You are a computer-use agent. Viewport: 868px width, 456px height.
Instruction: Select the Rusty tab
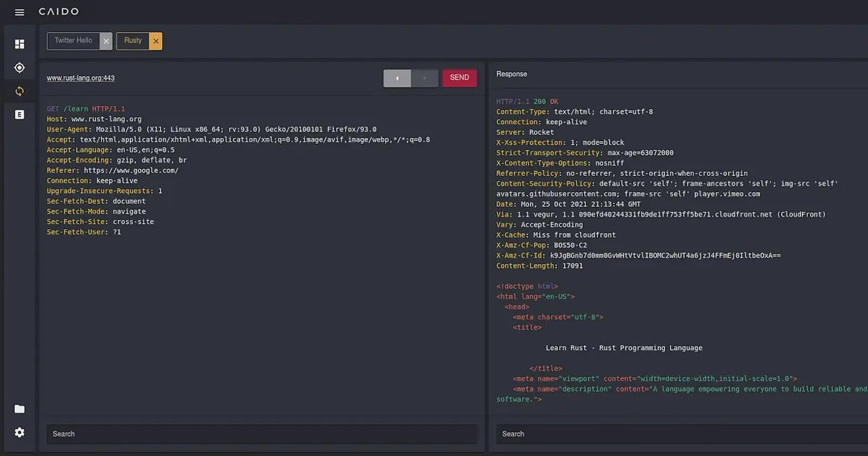pos(133,41)
